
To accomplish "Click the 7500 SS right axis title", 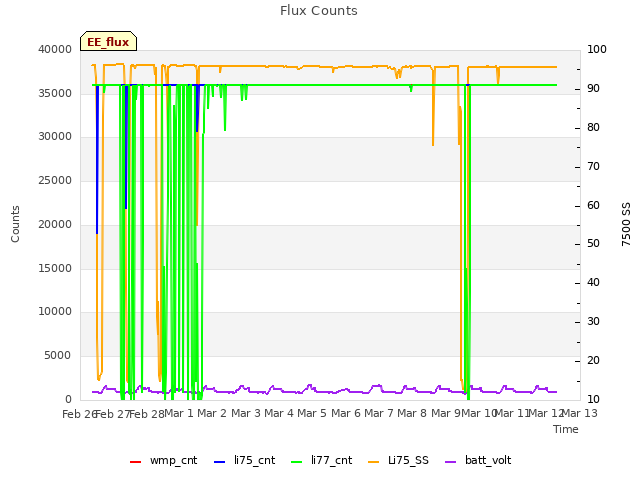I will pyautogui.click(x=626, y=224).
